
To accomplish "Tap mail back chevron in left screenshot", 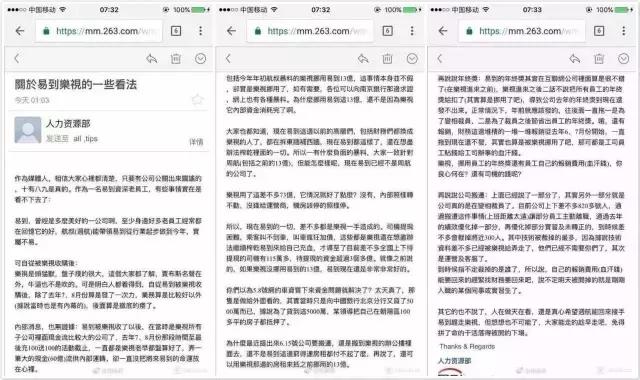I will (x=17, y=59).
